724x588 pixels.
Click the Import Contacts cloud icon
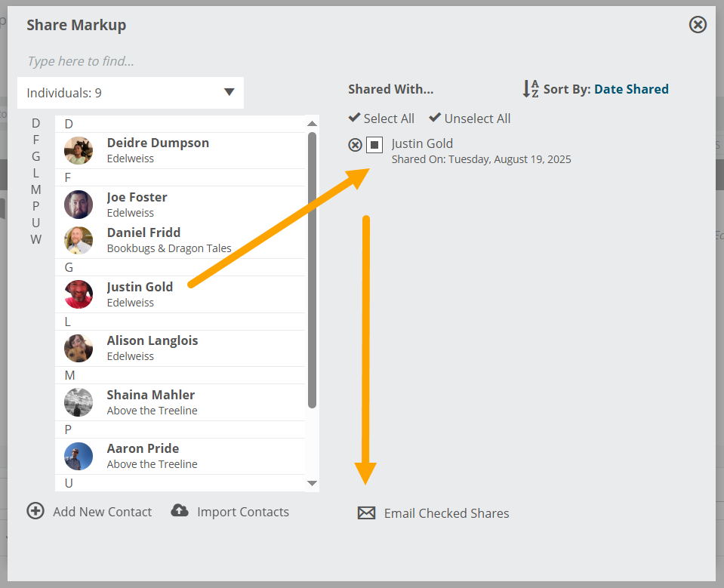click(x=180, y=510)
